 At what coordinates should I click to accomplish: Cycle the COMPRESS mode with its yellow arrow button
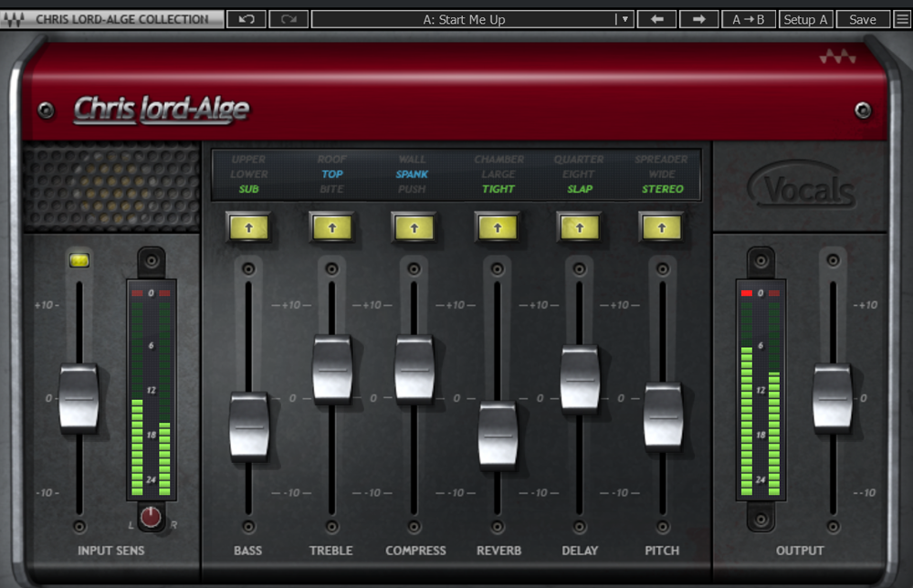click(x=414, y=227)
